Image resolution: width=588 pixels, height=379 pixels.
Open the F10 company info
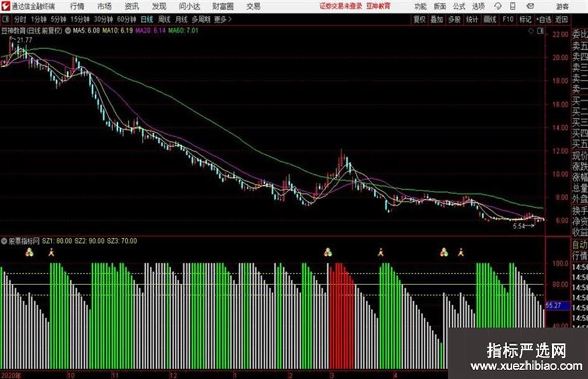click(508, 19)
